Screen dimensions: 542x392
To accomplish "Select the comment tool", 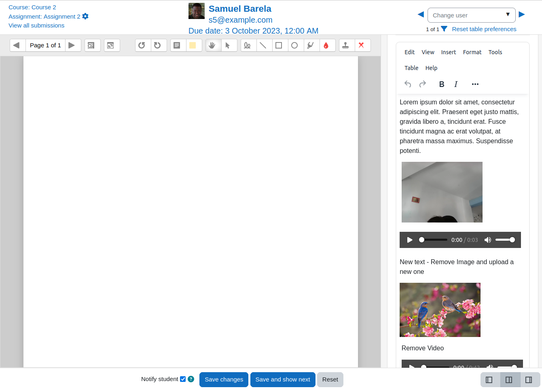I will [x=178, y=45].
